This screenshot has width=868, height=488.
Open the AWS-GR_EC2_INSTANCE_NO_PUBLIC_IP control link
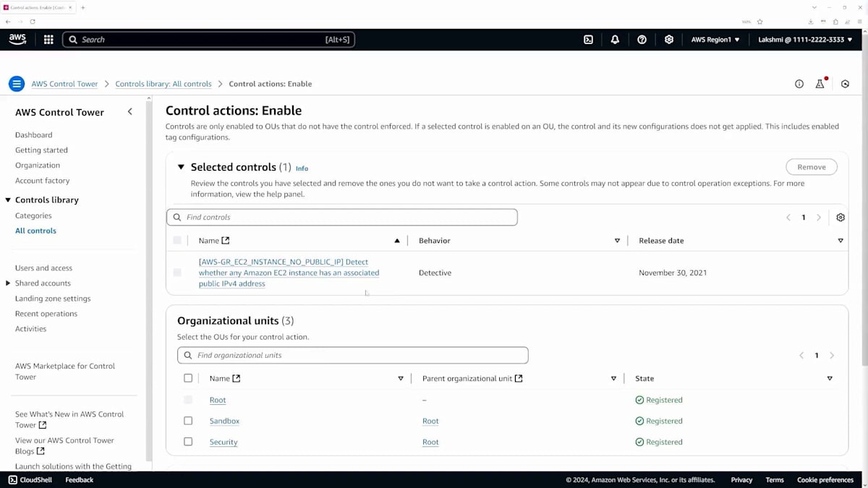click(289, 273)
